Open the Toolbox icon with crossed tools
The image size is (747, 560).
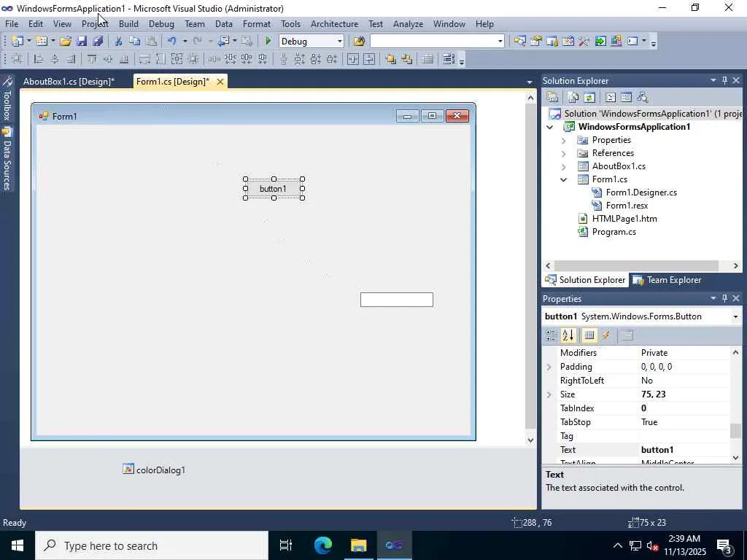584,42
